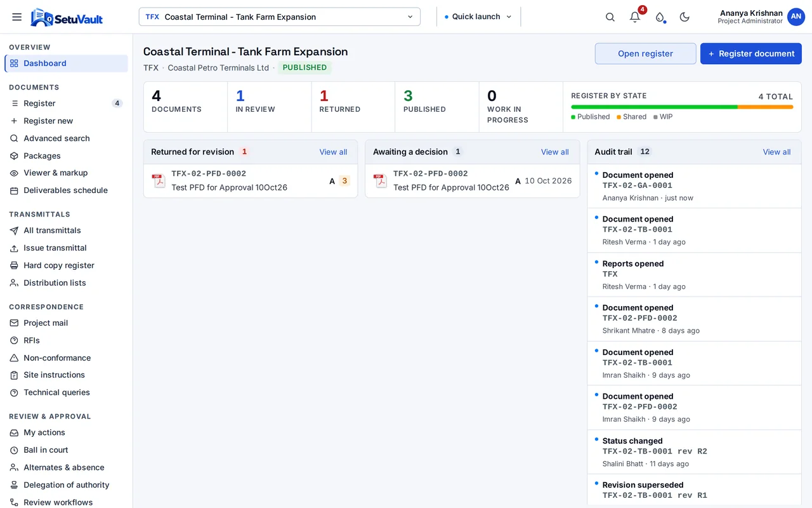Click the Technical queries icon
Viewport: 812px width, 508px height.
[14, 392]
